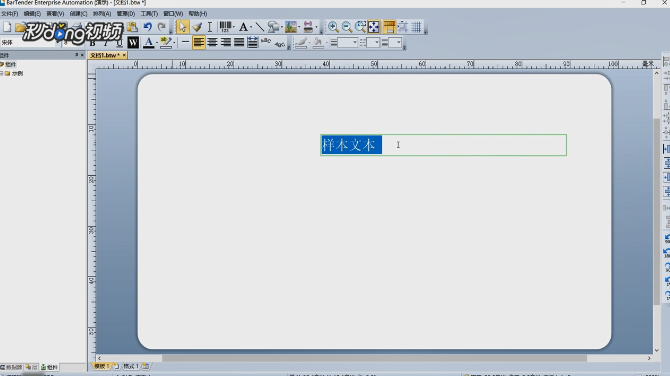
Task: Select the encoder object tool
Action: tap(308, 27)
